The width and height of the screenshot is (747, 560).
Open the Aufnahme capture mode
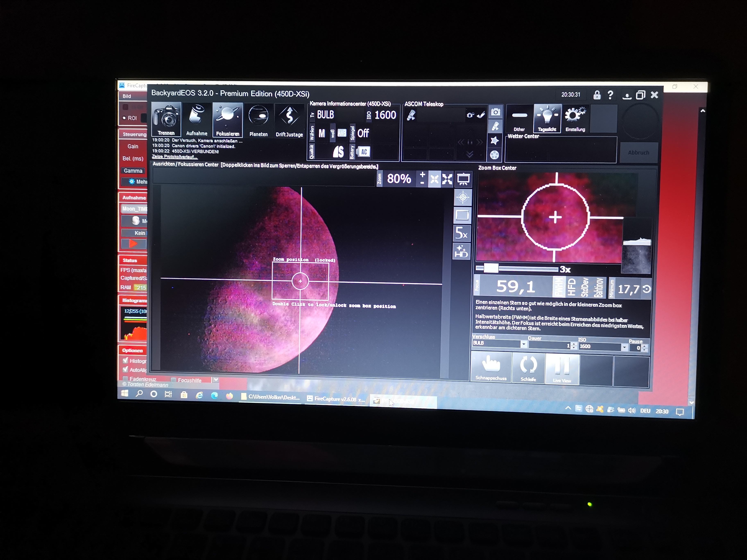197,120
